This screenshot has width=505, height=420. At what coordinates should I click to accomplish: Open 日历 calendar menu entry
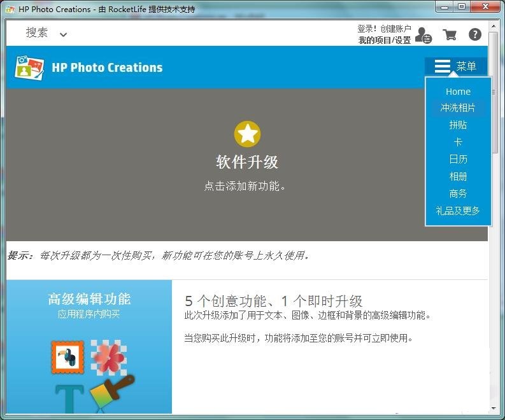(x=458, y=159)
